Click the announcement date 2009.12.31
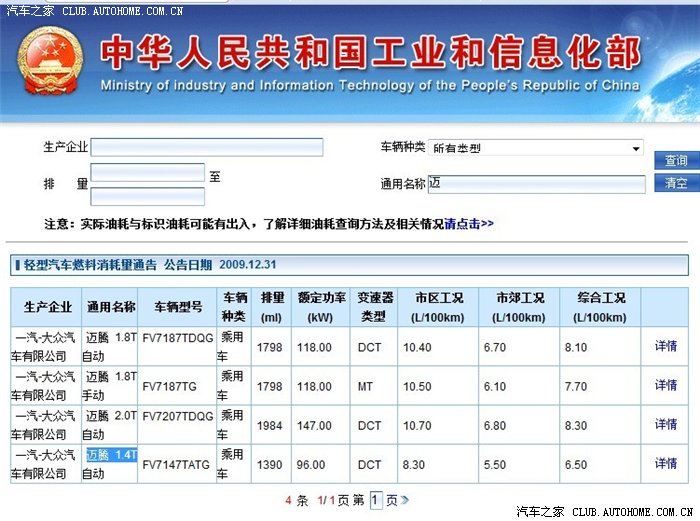The image size is (700, 521). (248, 264)
